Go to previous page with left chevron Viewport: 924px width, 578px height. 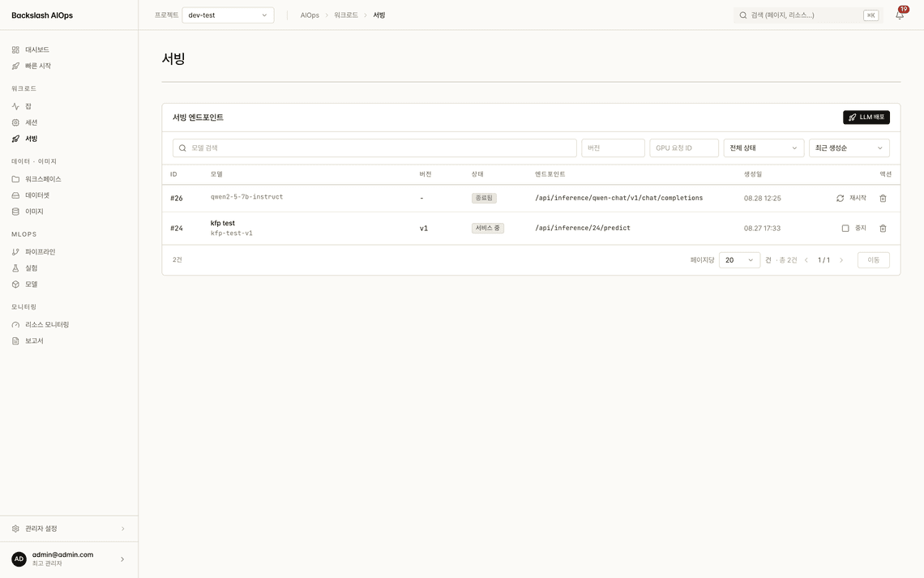coord(806,260)
